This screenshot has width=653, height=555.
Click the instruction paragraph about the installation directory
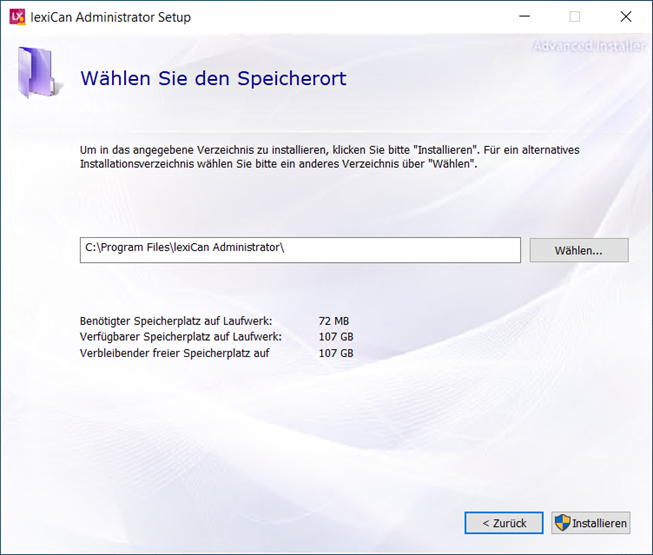point(330,156)
